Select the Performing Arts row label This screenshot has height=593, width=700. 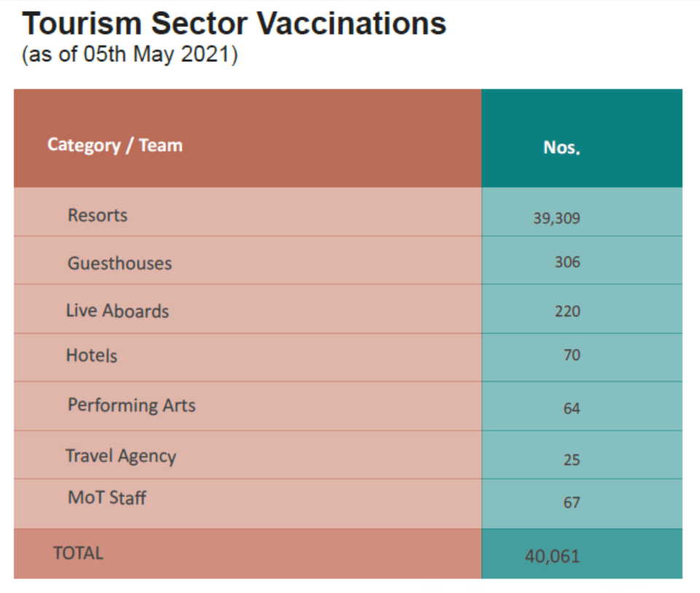tap(132, 405)
